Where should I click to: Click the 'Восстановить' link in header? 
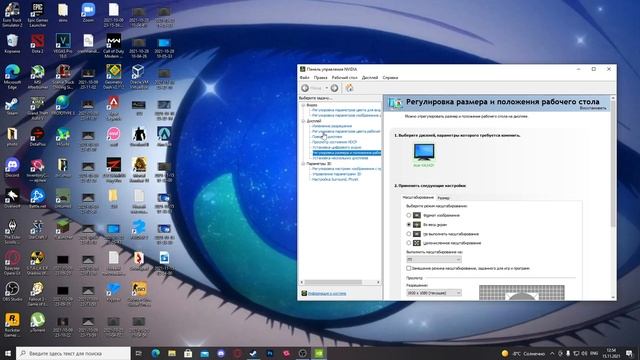click(x=593, y=108)
